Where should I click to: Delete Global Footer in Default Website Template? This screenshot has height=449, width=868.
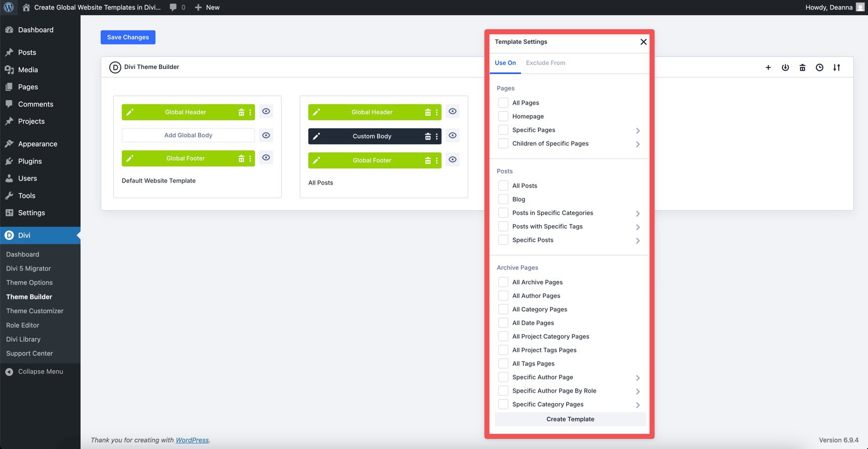pyautogui.click(x=241, y=158)
